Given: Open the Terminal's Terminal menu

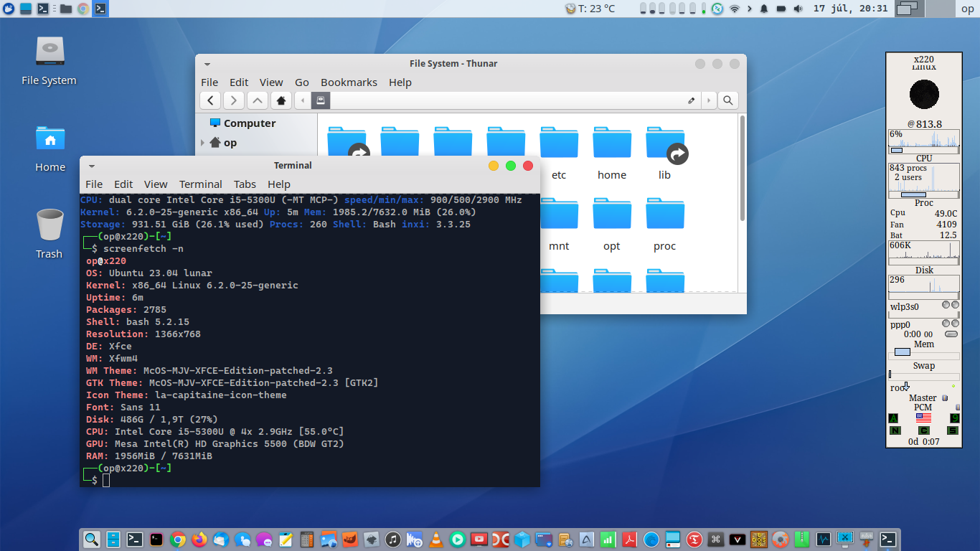Looking at the screenshot, I should click(x=201, y=184).
